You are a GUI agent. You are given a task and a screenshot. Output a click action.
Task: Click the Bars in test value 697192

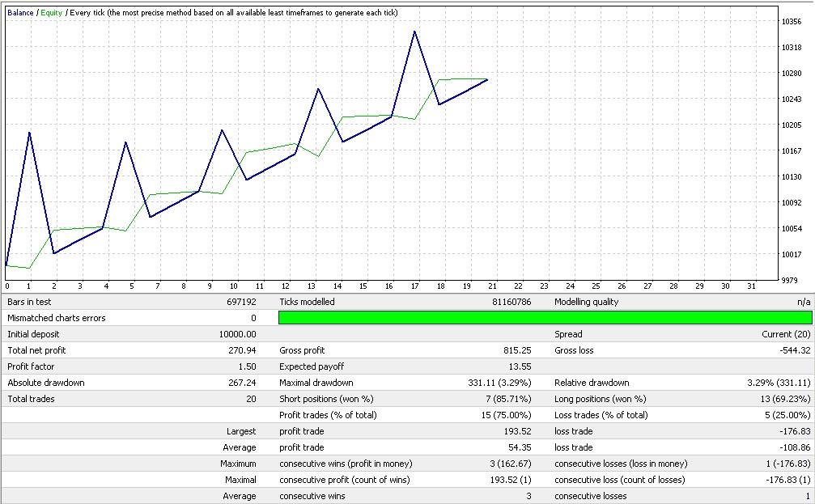(242, 302)
